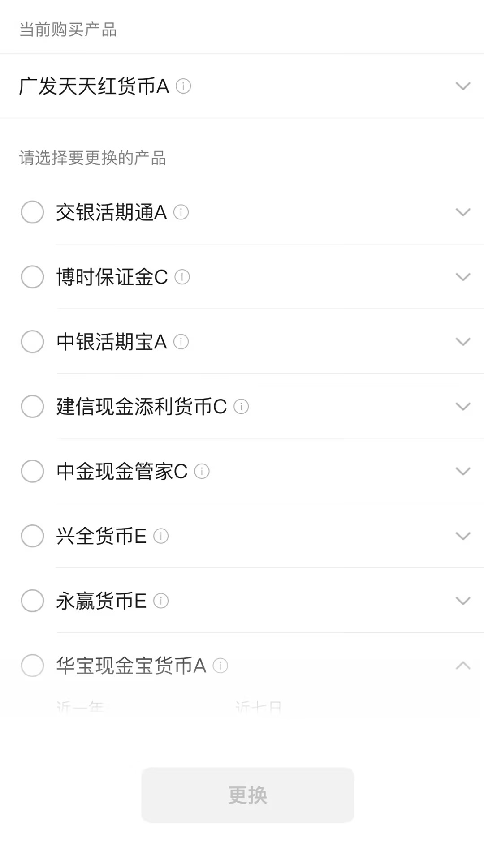Tap the 建信现金添利货币C product name

coord(142,406)
